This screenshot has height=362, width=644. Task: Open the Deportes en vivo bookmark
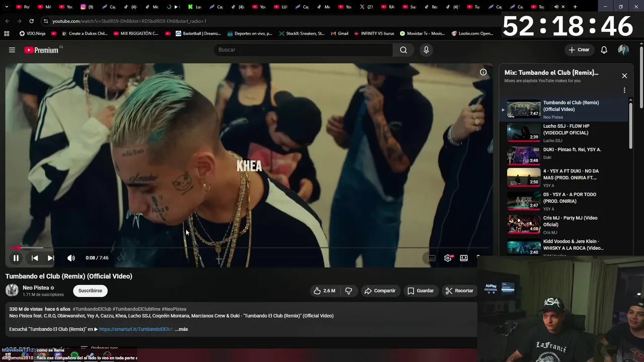pos(250,34)
